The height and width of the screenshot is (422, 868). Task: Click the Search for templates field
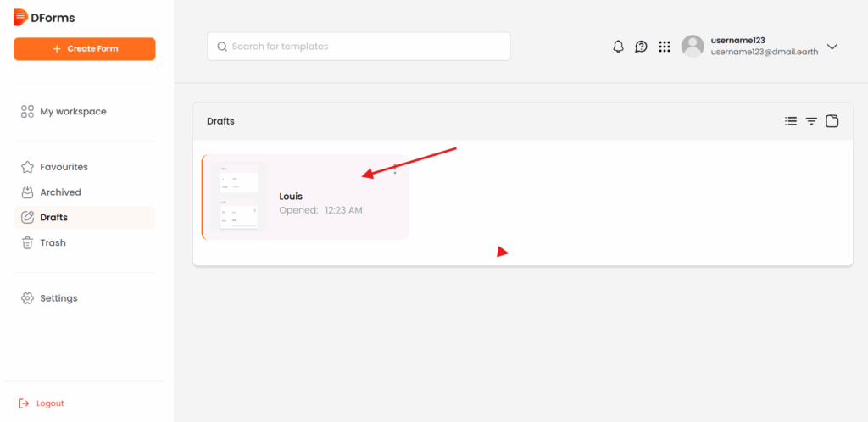(x=359, y=47)
